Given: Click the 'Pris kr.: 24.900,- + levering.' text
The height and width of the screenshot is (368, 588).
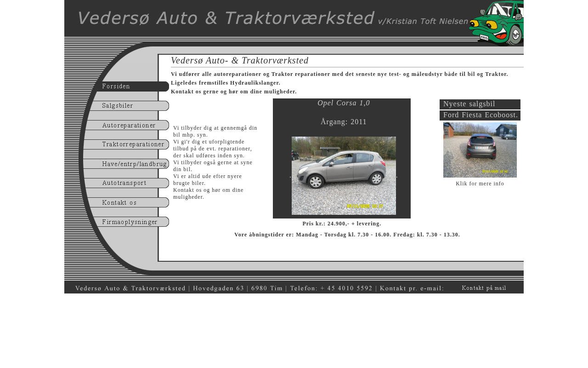Looking at the screenshot, I should (342, 224).
